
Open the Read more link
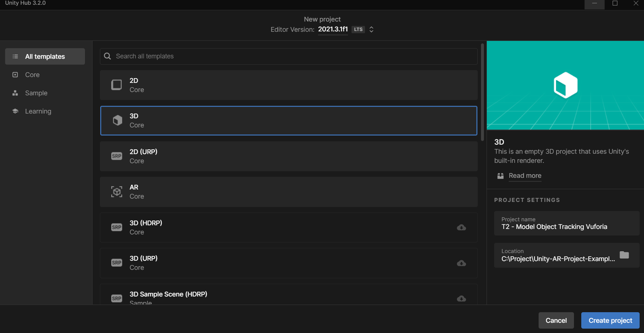click(x=525, y=176)
